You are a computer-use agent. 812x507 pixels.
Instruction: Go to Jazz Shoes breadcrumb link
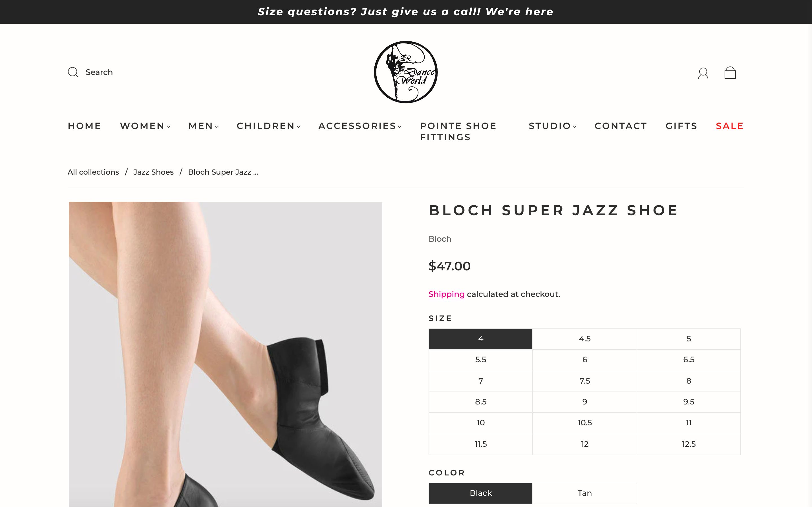coord(153,172)
